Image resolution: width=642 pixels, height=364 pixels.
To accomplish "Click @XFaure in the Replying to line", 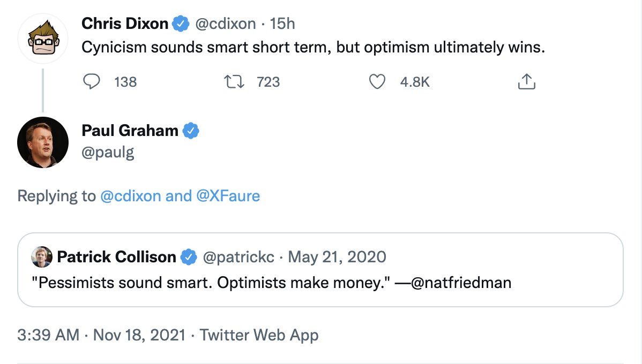I will [228, 196].
